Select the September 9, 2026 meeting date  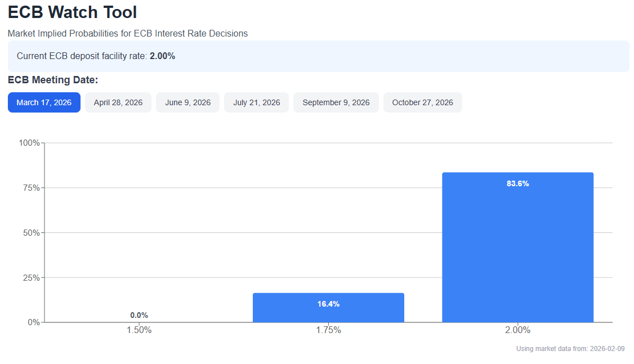pyautogui.click(x=336, y=102)
